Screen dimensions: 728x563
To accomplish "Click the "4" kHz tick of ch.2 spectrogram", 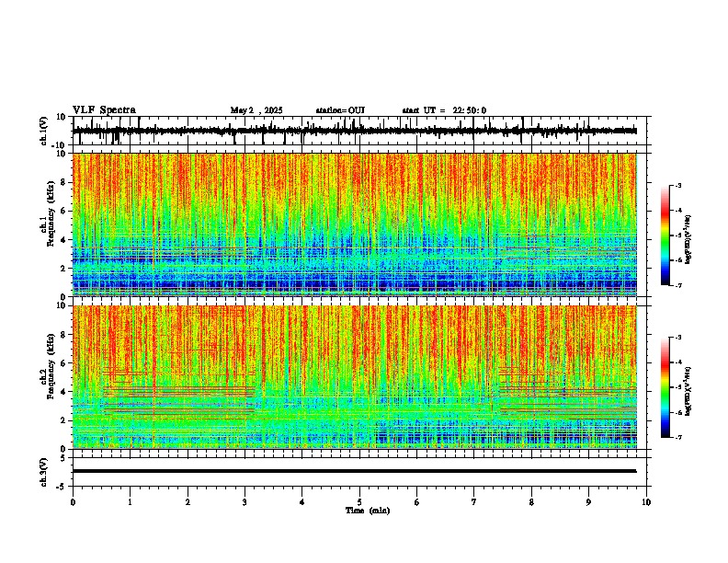I will [63, 392].
